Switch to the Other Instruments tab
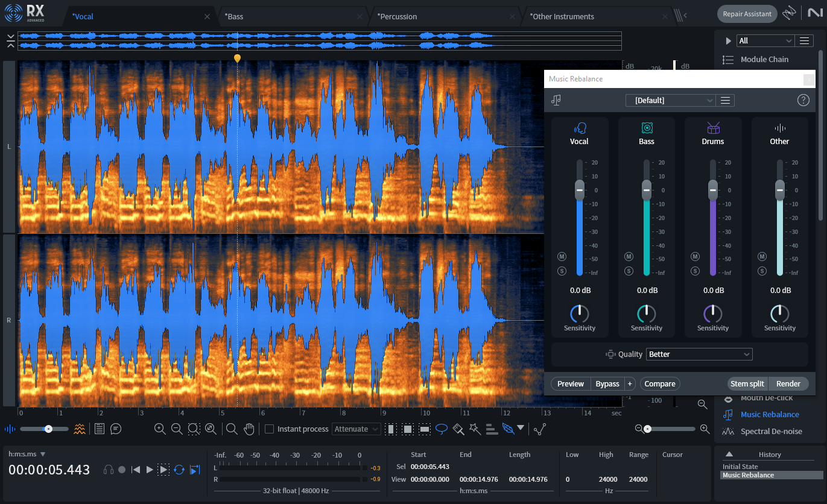The height and width of the screenshot is (504, 827). pyautogui.click(x=562, y=16)
